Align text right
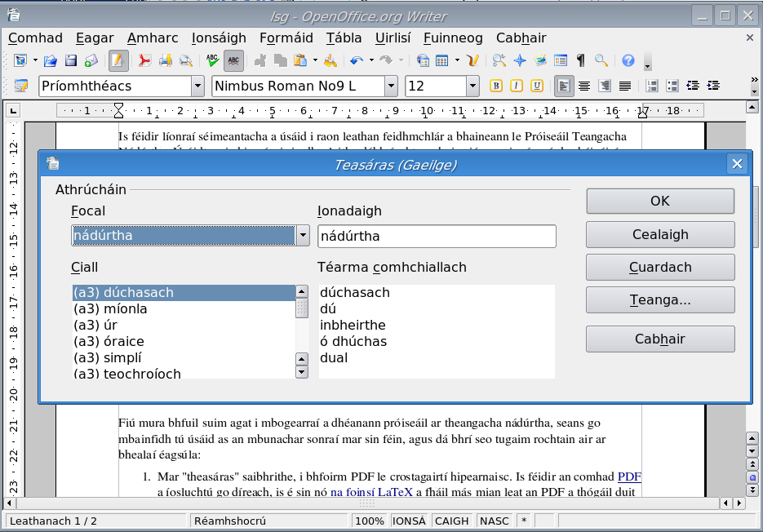Image resolution: width=763 pixels, height=532 pixels. click(x=605, y=86)
